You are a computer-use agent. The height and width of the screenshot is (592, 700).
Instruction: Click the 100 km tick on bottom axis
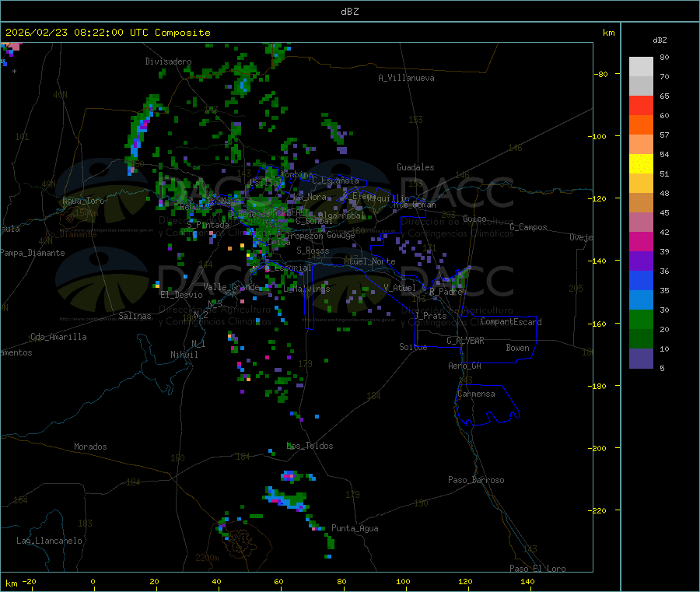point(403,581)
